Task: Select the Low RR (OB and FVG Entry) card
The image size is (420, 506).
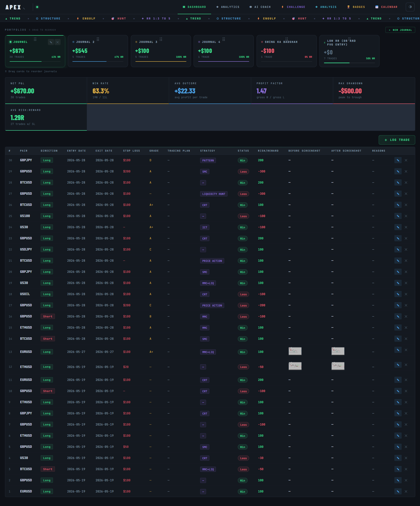Action: (x=349, y=51)
